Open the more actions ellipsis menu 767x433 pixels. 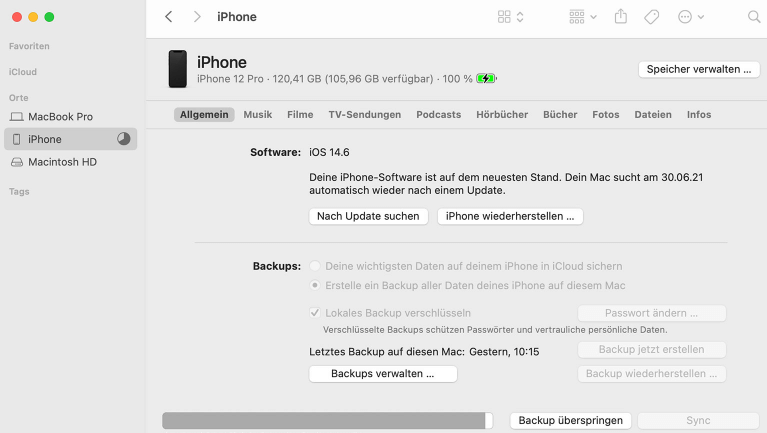690,17
